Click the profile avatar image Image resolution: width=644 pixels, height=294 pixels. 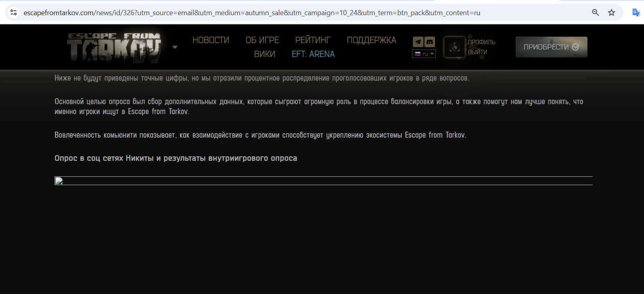pyautogui.click(x=454, y=47)
